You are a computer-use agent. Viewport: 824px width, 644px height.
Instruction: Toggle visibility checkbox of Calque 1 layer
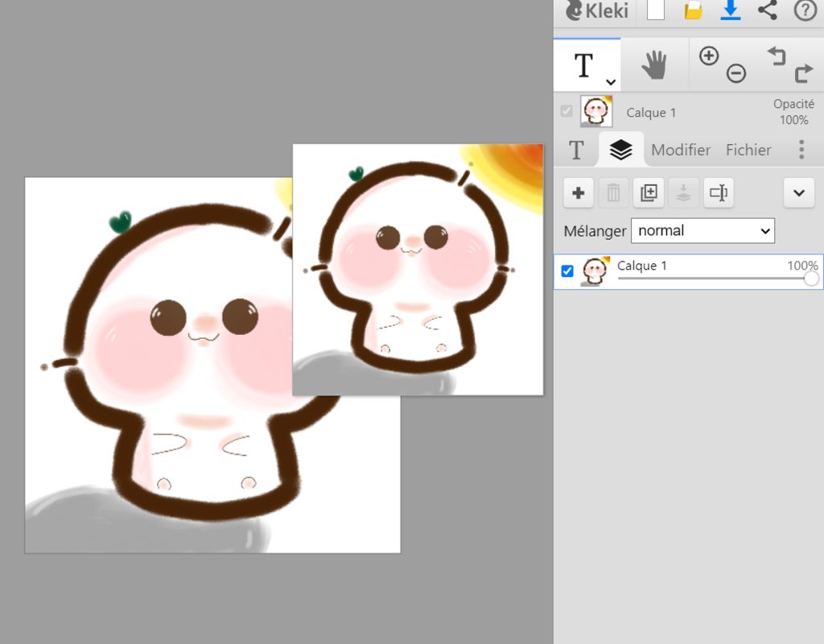567,270
